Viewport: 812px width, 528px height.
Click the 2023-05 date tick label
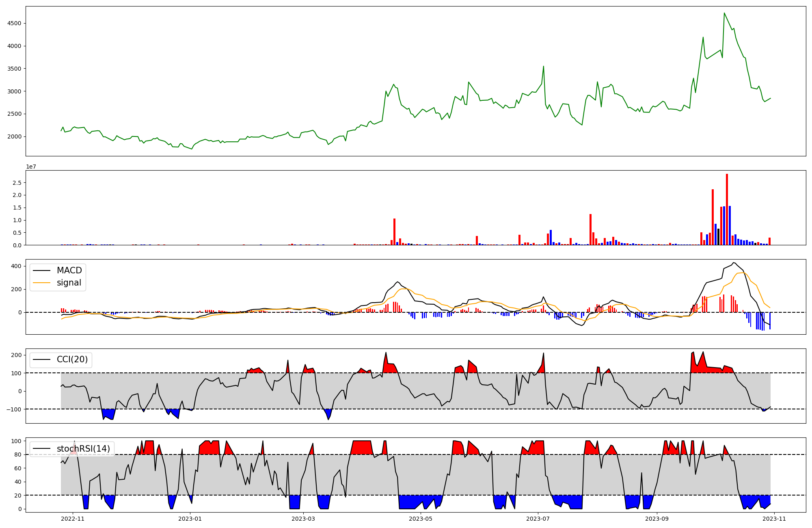pos(421,519)
